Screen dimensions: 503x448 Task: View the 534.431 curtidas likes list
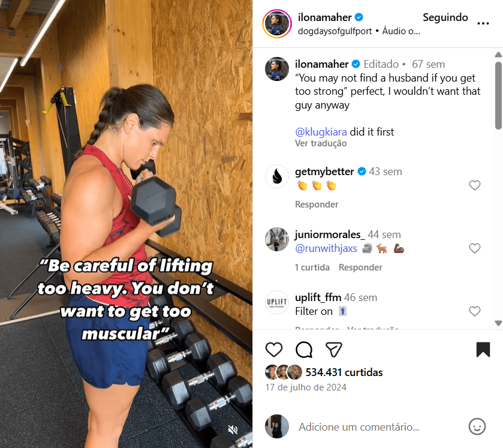(x=344, y=372)
